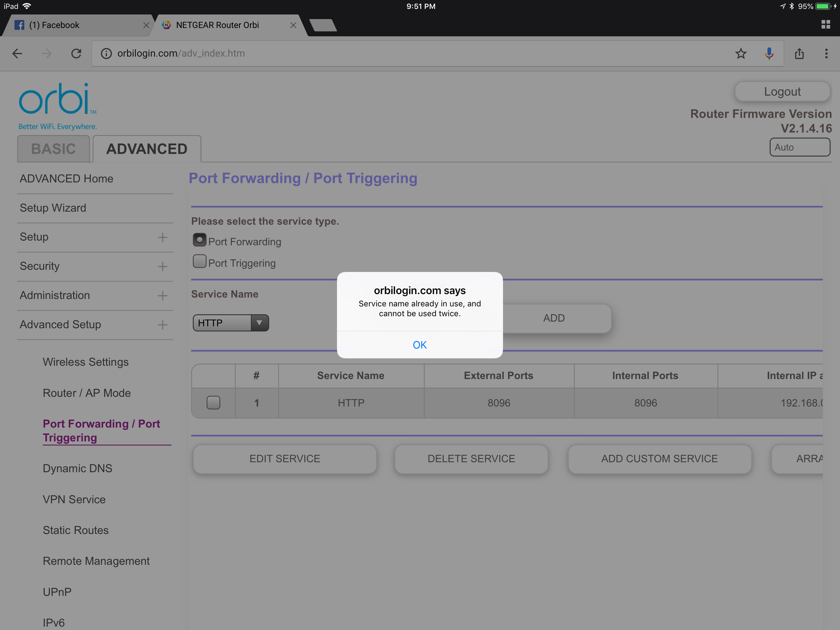
Task: Switch to the Facebook browser tab
Action: (68, 25)
